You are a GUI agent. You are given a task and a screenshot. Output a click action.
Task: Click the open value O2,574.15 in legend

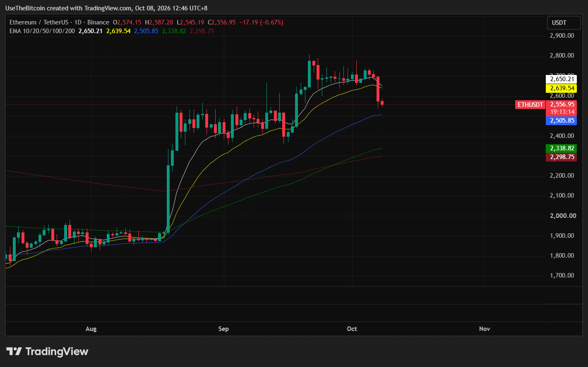[127, 22]
